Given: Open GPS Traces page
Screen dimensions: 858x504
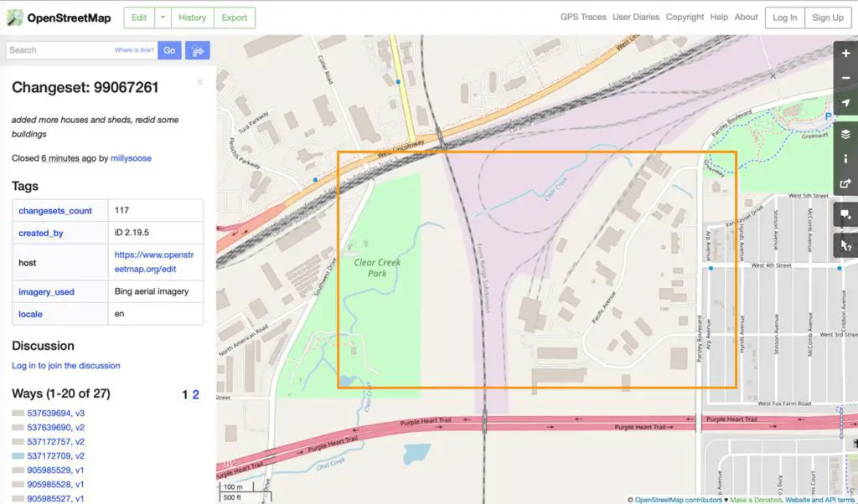Looking at the screenshot, I should (583, 17).
